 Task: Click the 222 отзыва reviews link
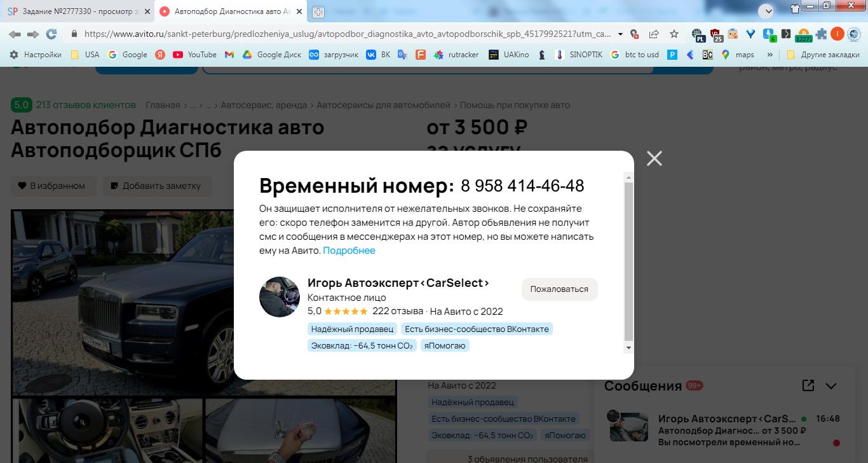(x=398, y=311)
